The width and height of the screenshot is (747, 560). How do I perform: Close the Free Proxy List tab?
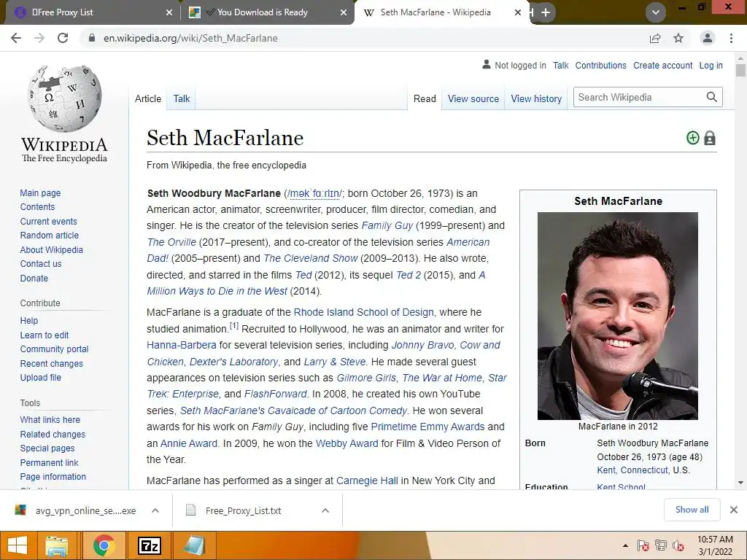point(169,12)
